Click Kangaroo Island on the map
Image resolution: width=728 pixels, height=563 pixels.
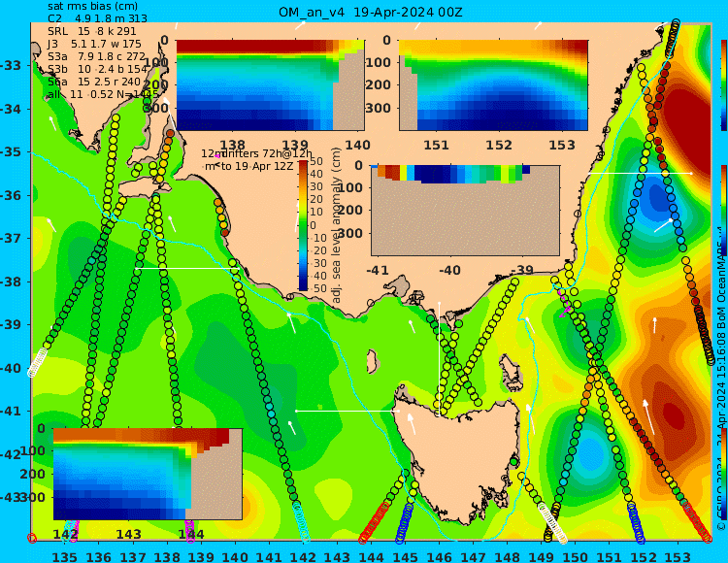(145, 188)
